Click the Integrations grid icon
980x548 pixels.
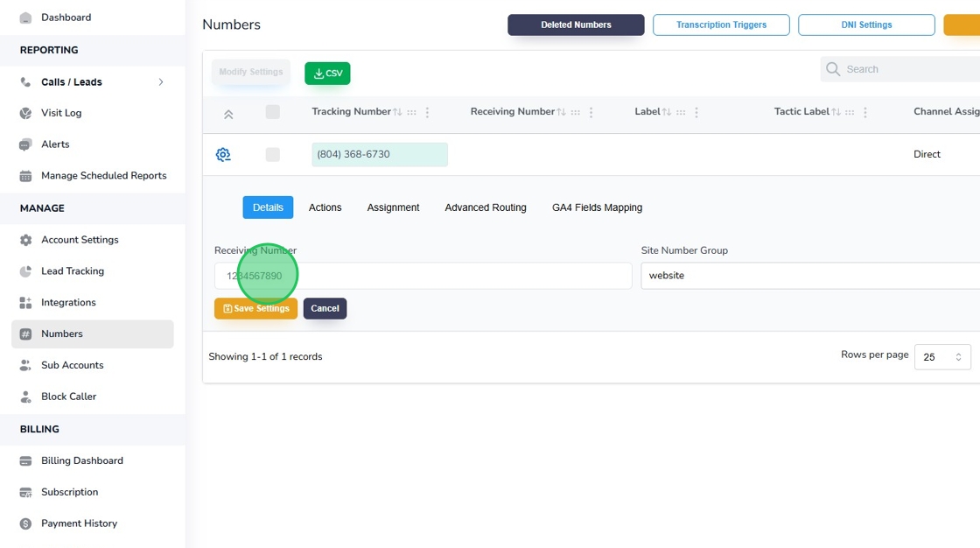pos(25,303)
